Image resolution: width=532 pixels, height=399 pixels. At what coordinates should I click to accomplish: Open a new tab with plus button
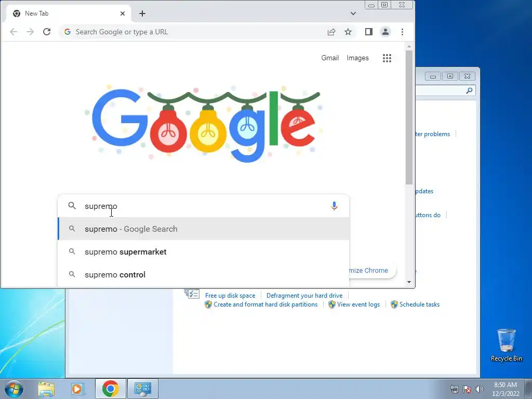click(142, 14)
